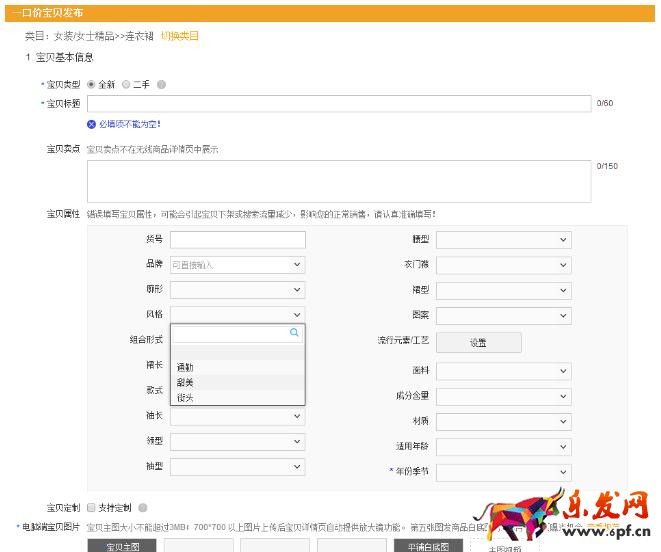Viewport: 661px width, 552px height.
Task: Open the 面料 fabric dropdown
Action: (x=503, y=371)
